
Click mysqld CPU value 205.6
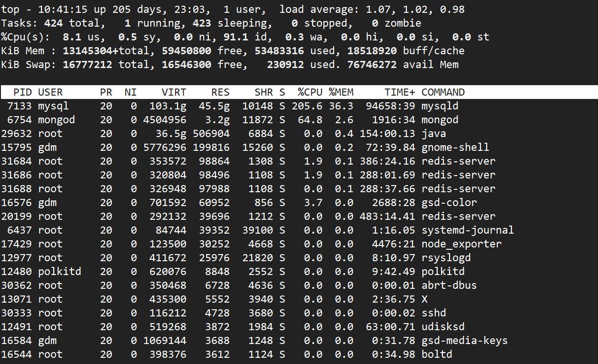click(x=307, y=106)
